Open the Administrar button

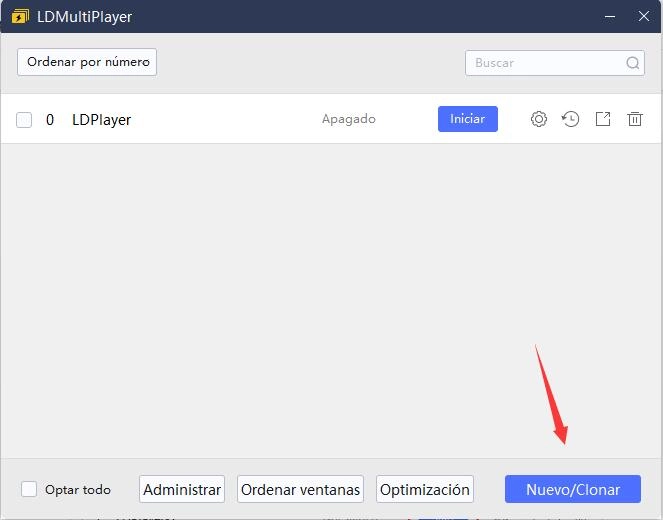(x=182, y=489)
